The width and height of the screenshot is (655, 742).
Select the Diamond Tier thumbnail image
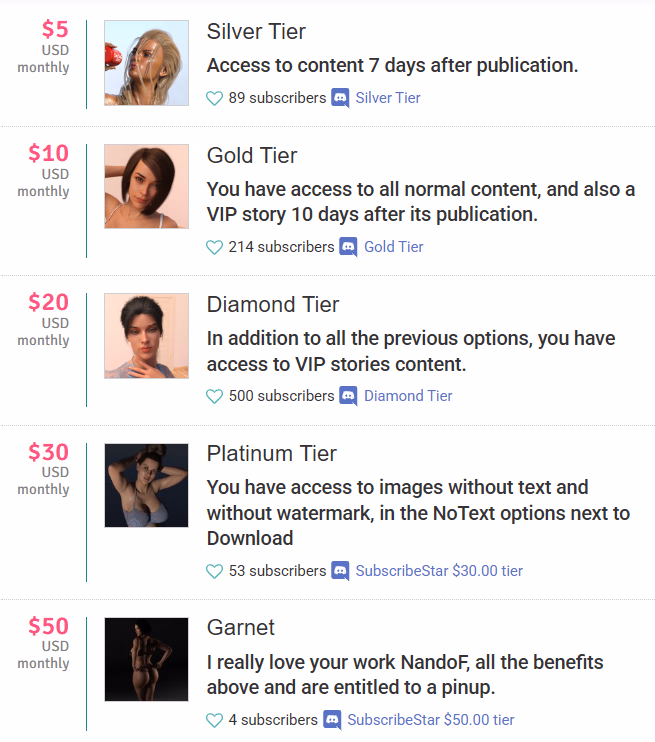tap(146, 336)
